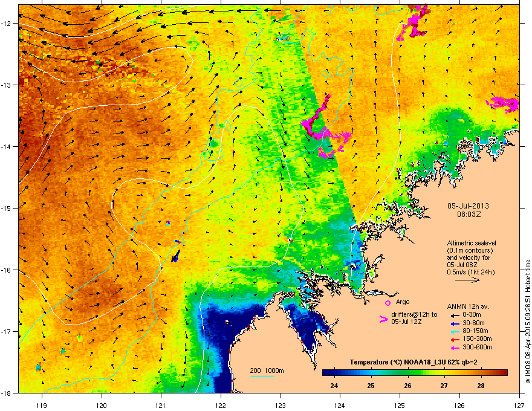Image resolution: width=532 pixels, height=411 pixels.
Task: Click the '80-150m' depth label
Action: click(x=475, y=331)
